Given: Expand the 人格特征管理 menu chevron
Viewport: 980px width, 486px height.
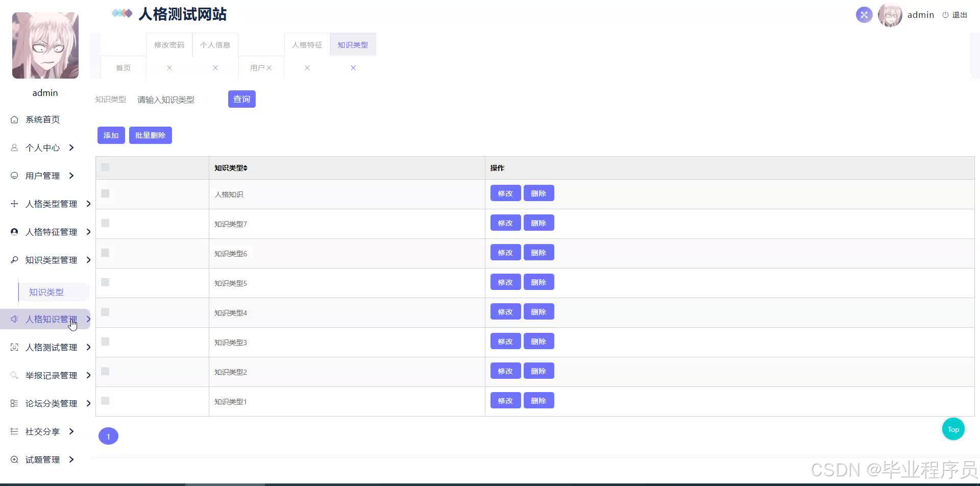Looking at the screenshot, I should (88, 232).
